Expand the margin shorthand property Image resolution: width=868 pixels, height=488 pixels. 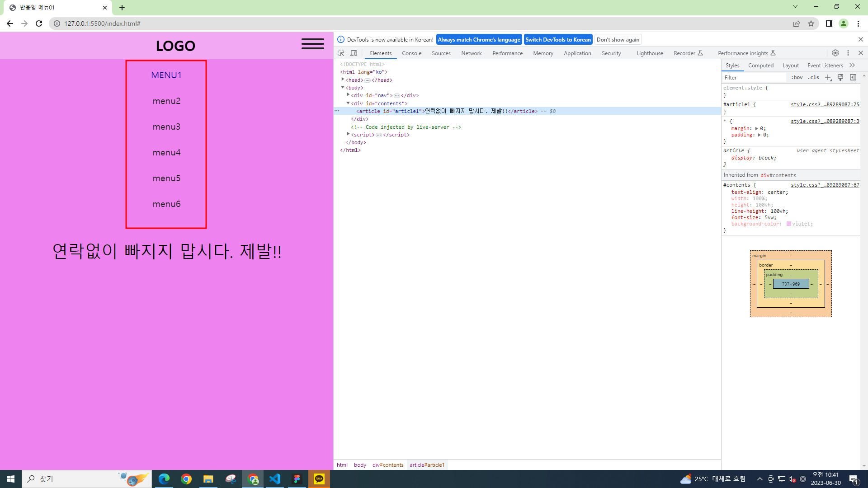(x=756, y=128)
